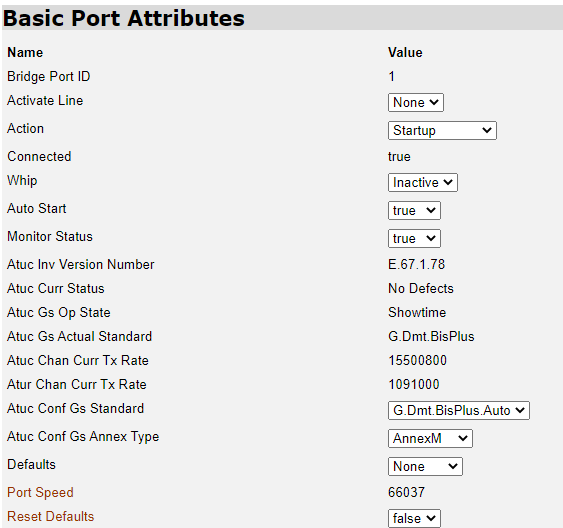Image resolution: width=563 pixels, height=528 pixels.
Task: Click the Showtime op state value
Action: click(x=417, y=313)
